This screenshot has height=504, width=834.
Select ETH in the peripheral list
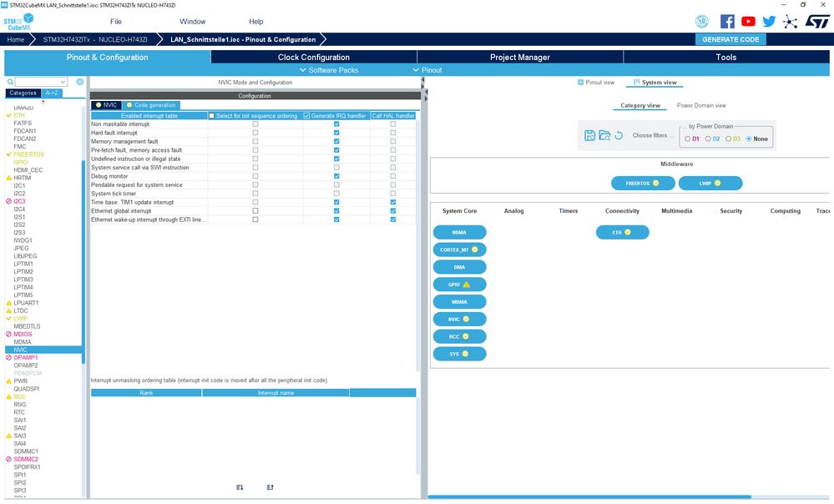[x=19, y=115]
